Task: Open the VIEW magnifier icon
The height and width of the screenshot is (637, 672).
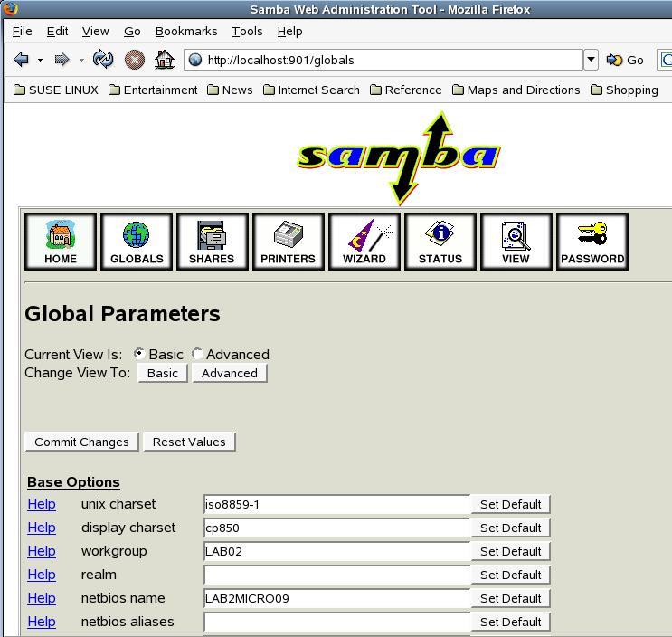Action: tap(516, 242)
